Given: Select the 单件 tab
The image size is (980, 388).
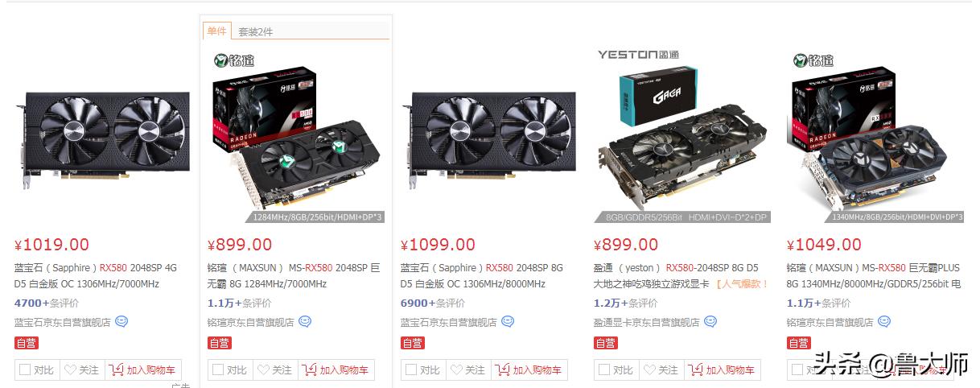Looking at the screenshot, I should coord(217,31).
